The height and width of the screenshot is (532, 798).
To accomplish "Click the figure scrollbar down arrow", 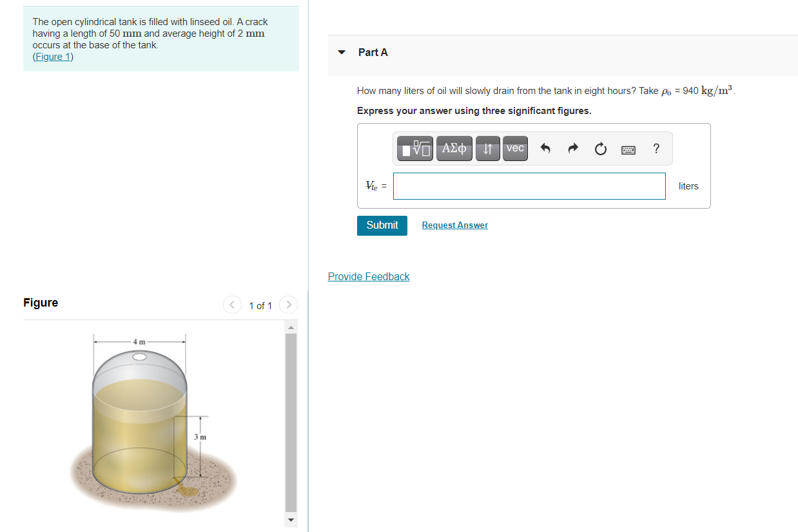I will click(x=290, y=520).
